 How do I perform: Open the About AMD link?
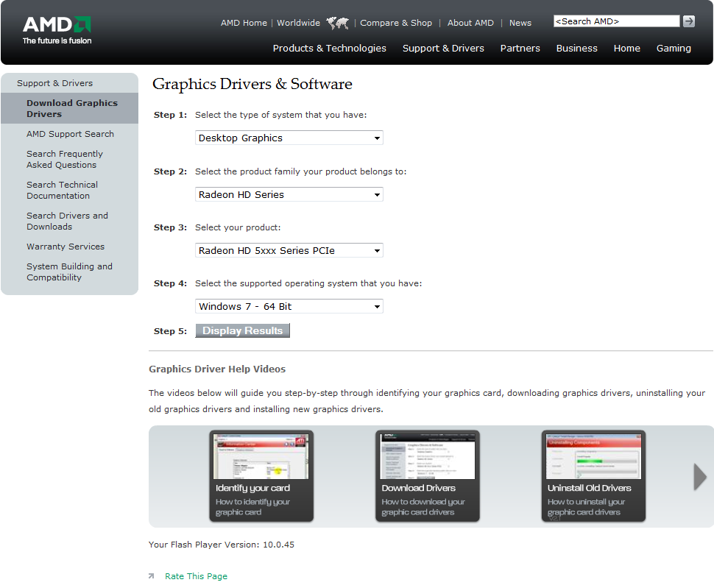click(470, 23)
